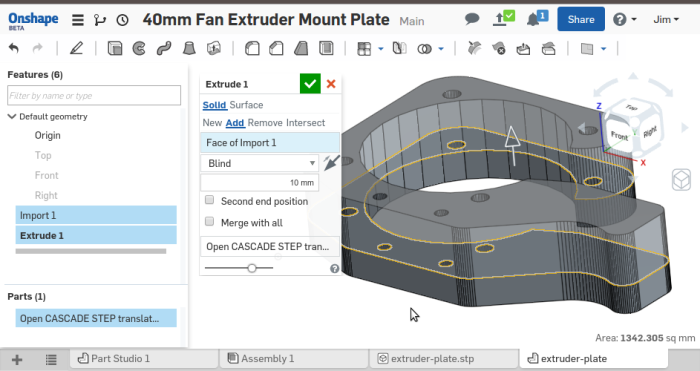Open the comments speech bubble
This screenshot has height=371, width=700.
(x=472, y=19)
